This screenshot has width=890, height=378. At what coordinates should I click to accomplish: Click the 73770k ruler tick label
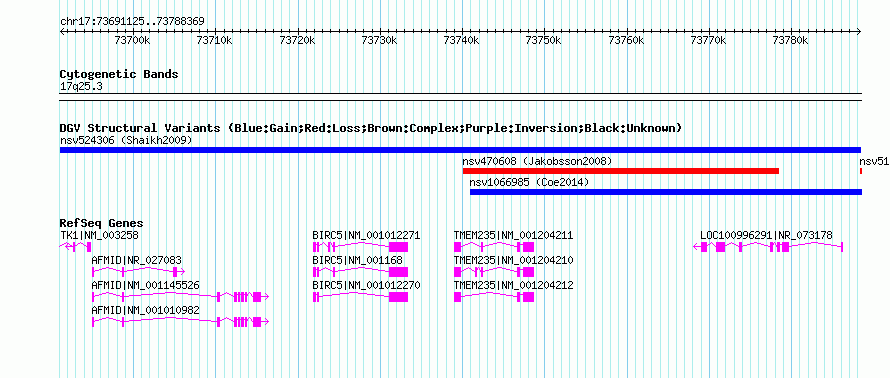coord(709,41)
